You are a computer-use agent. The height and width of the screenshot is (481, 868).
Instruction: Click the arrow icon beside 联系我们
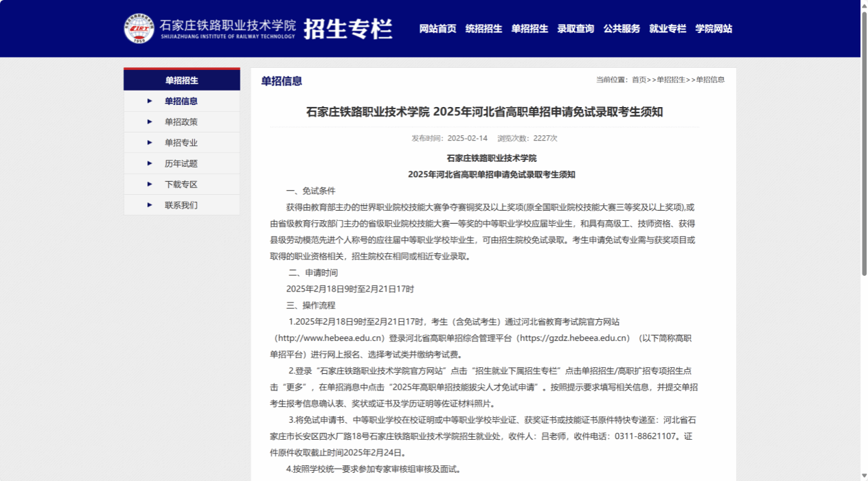(150, 205)
